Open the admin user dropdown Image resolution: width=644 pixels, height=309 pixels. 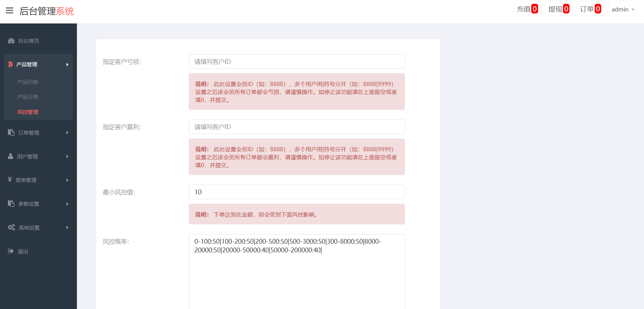(x=623, y=9)
